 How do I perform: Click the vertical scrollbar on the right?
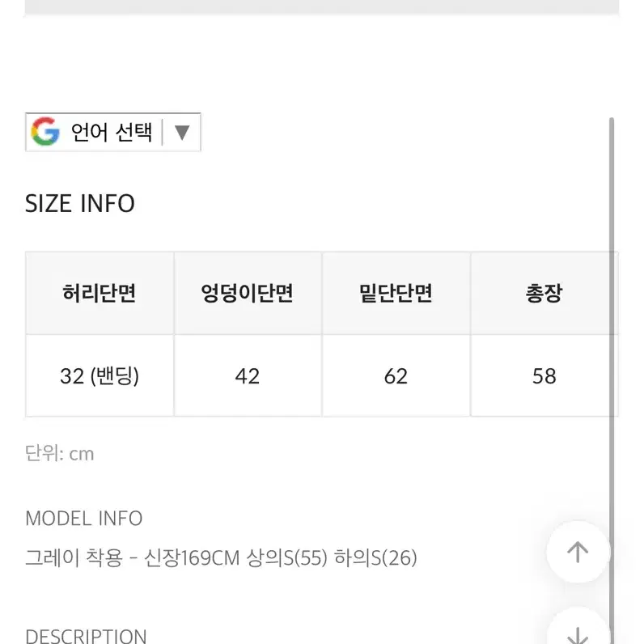[612, 378]
